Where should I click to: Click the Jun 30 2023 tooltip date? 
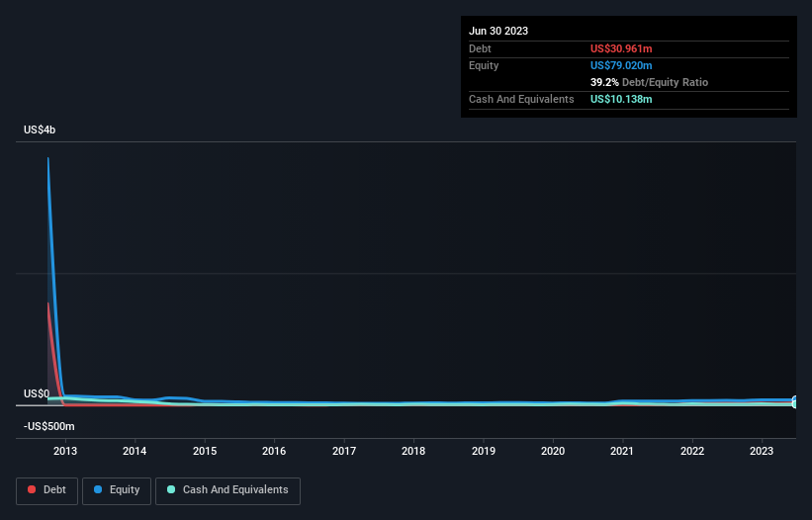[x=498, y=31]
